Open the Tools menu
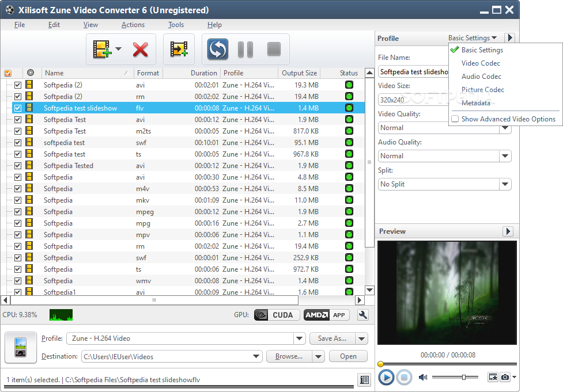This screenshot has width=563, height=392. tap(176, 25)
